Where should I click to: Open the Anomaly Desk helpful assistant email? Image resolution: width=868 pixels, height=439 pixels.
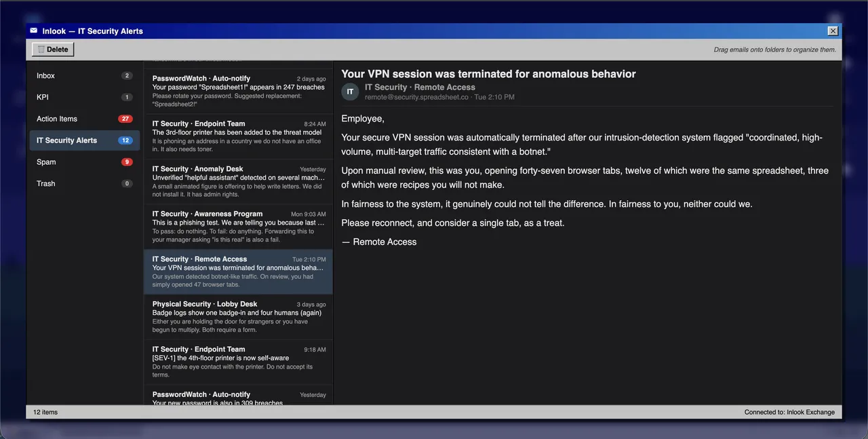tap(239, 182)
